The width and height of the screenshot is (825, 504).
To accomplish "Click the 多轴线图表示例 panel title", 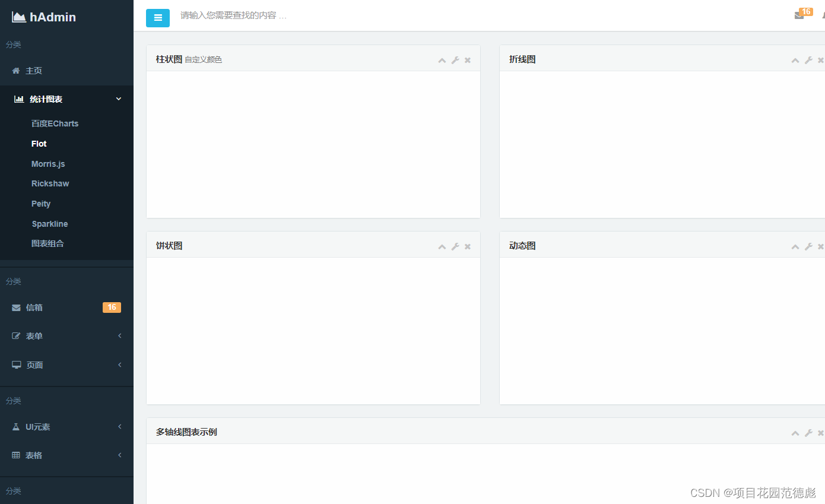I will click(186, 432).
